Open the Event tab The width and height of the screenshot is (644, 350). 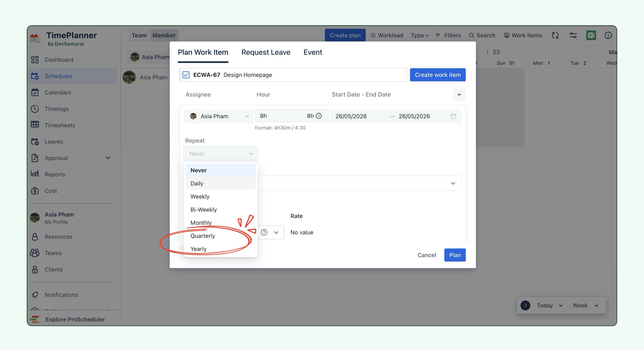tap(313, 52)
